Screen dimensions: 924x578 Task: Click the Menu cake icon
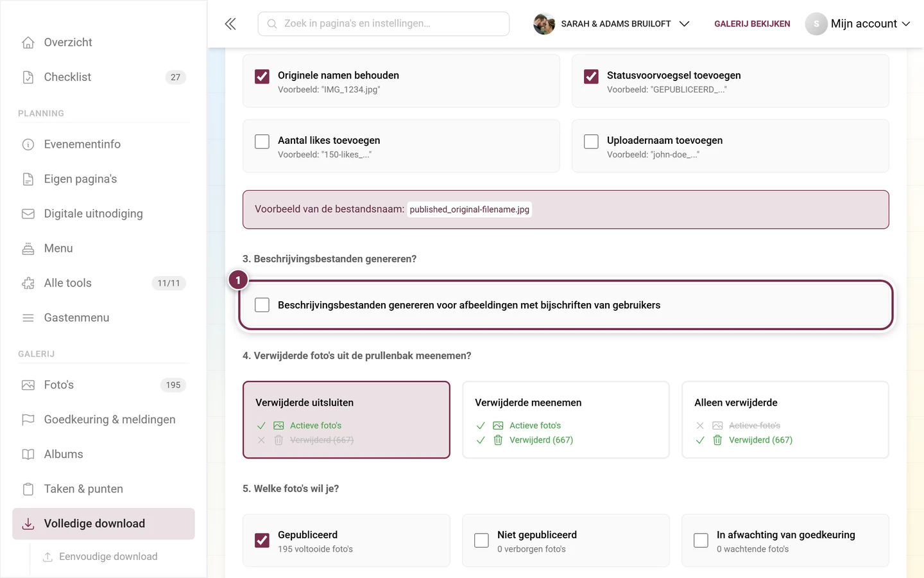pos(28,249)
